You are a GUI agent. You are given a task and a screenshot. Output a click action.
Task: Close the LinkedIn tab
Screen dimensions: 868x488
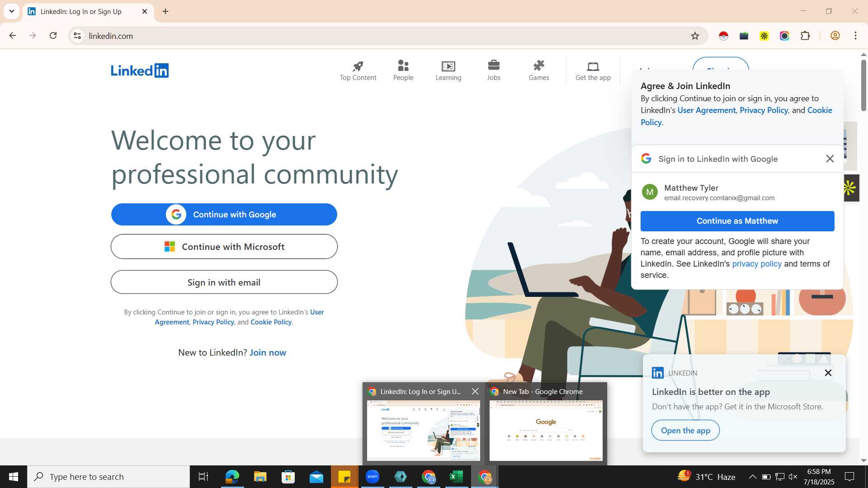point(145,11)
